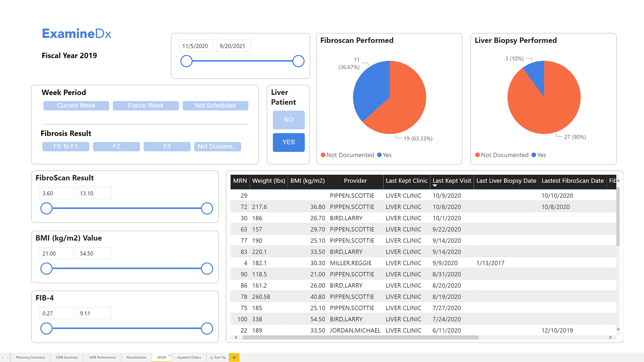
Task: Toggle the F2 fibrosis filter
Action: click(x=116, y=146)
